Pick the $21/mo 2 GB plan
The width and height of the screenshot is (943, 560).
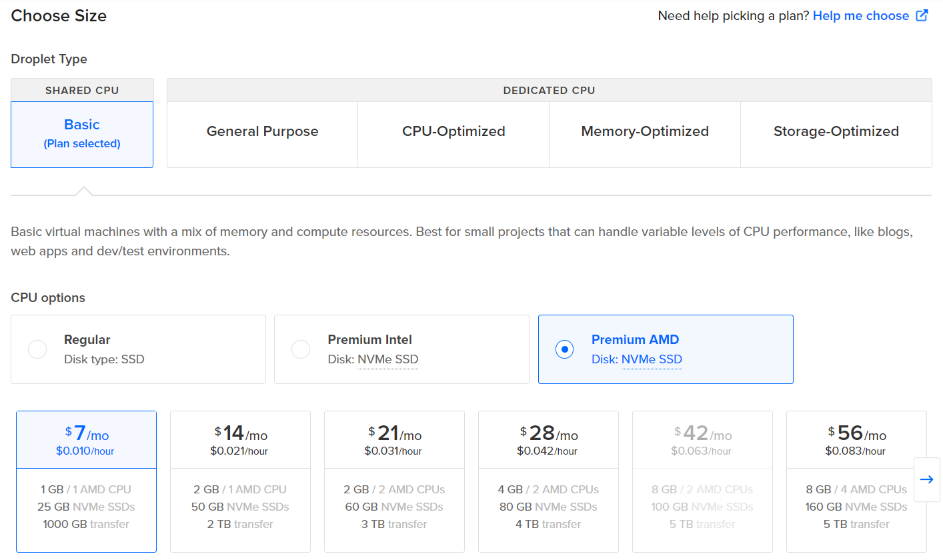tap(394, 480)
